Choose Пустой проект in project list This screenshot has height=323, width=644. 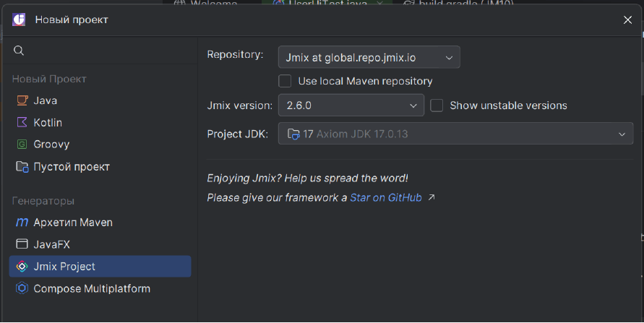[71, 166]
